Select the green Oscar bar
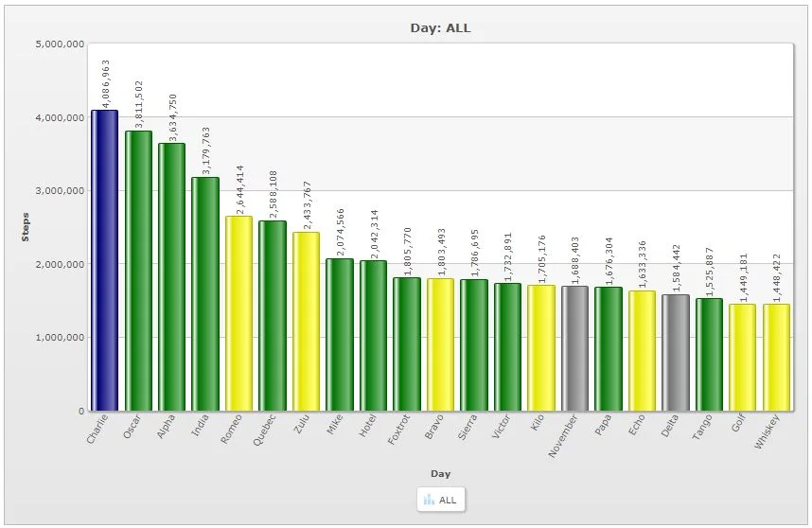The height and width of the screenshot is (528, 812). click(x=138, y=271)
